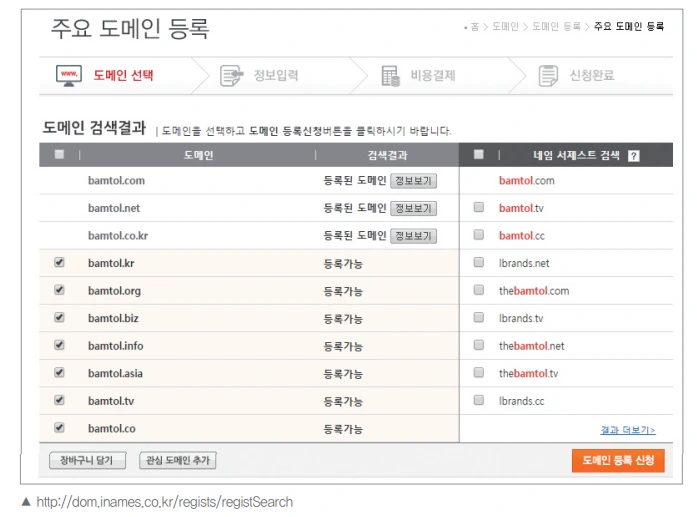
Task: Check the thebamtol.tv checkbox
Action: click(479, 373)
